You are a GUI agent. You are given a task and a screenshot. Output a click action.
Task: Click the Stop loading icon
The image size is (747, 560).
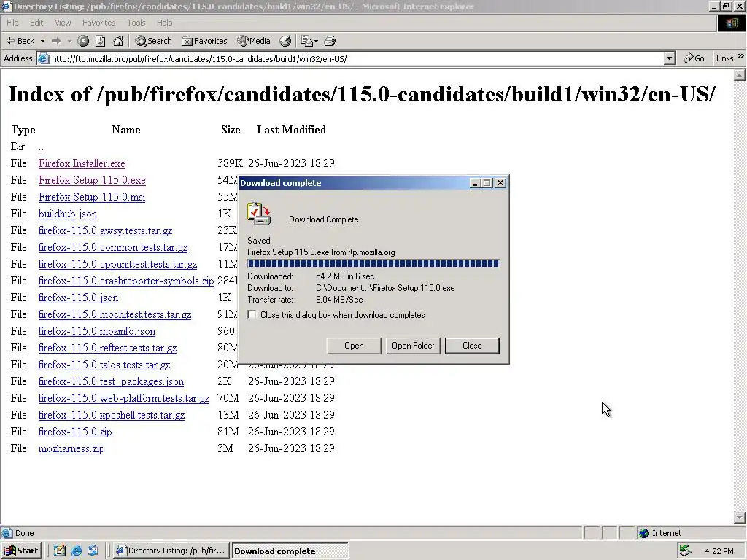point(83,42)
